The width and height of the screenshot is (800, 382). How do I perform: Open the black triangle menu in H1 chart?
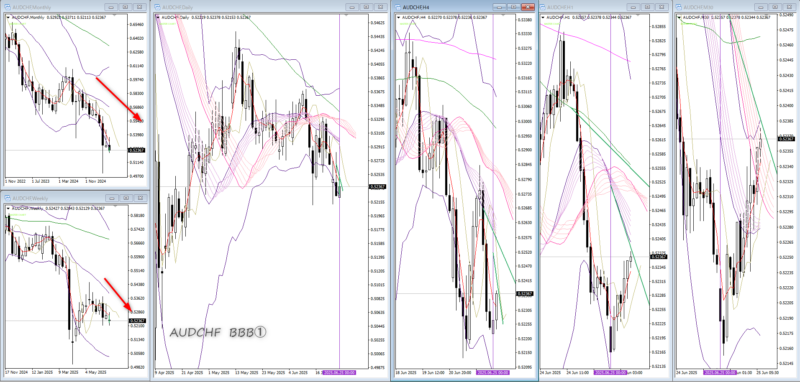(x=543, y=17)
